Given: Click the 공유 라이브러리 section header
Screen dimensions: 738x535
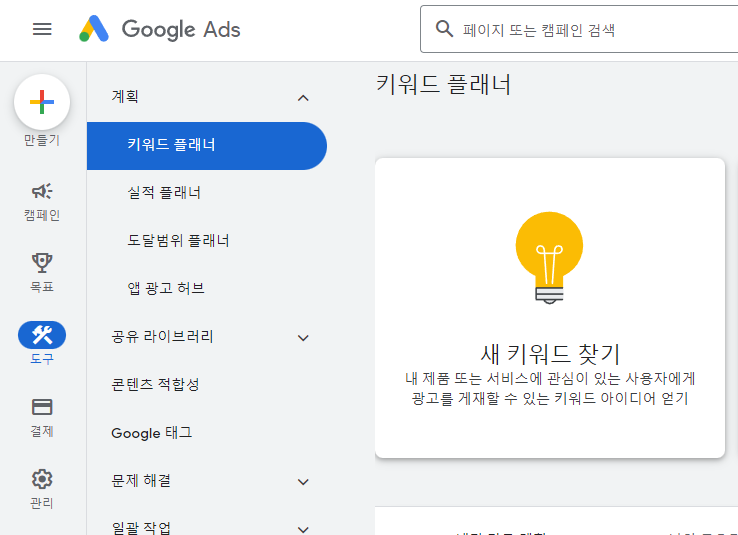Looking at the screenshot, I should [162, 337].
